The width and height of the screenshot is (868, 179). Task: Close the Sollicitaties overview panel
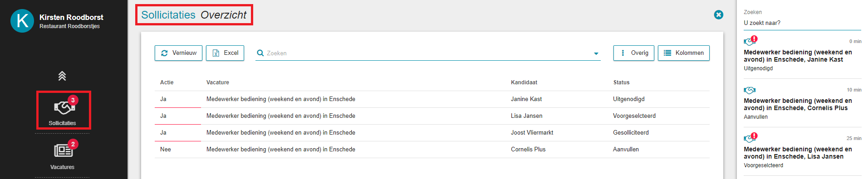719,15
